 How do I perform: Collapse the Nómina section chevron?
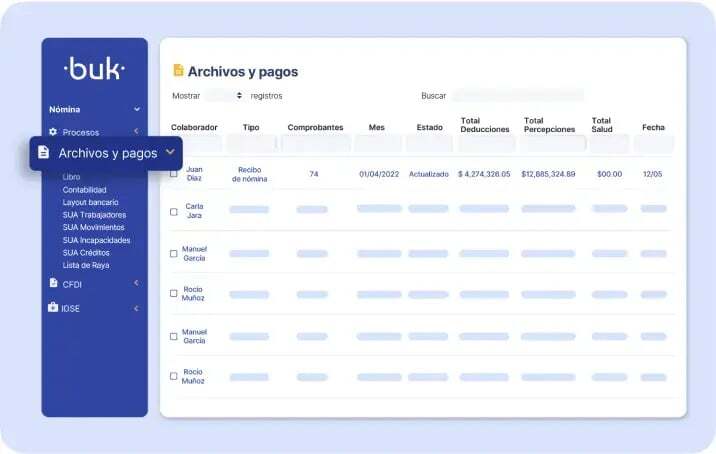coord(137,109)
